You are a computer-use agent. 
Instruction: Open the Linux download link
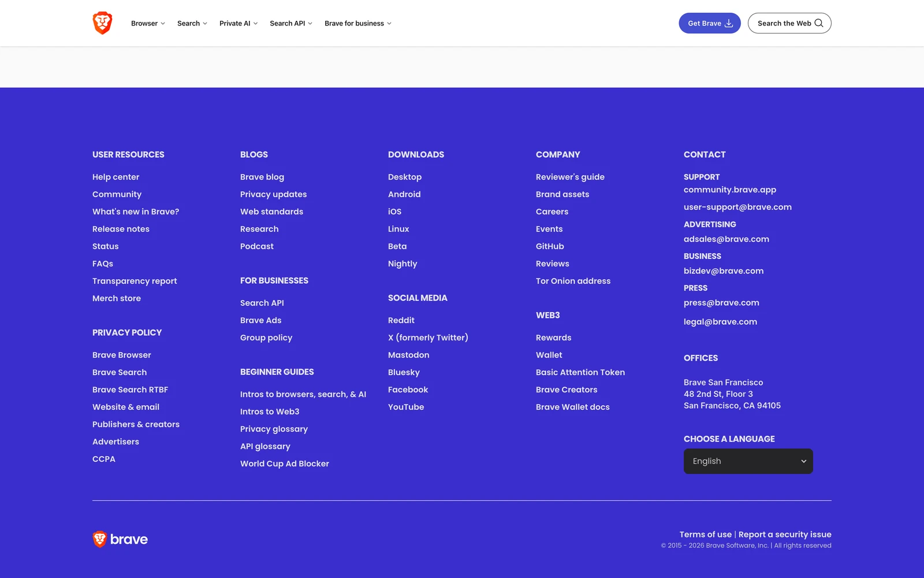click(x=398, y=229)
